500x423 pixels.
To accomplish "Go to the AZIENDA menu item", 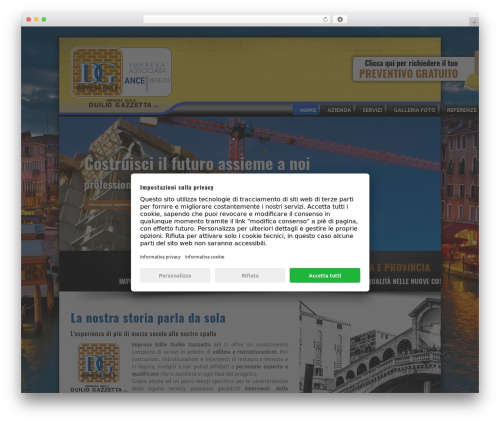I will pyautogui.click(x=337, y=110).
